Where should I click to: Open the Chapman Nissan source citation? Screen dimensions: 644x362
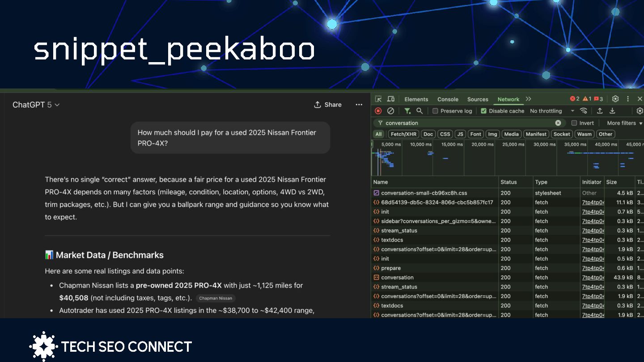pos(216,298)
